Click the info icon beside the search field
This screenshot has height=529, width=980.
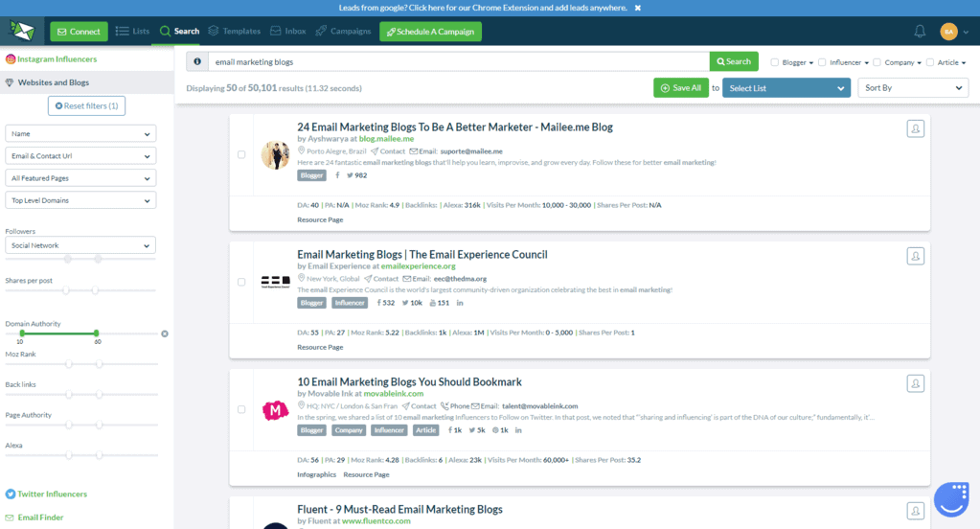pos(197,61)
